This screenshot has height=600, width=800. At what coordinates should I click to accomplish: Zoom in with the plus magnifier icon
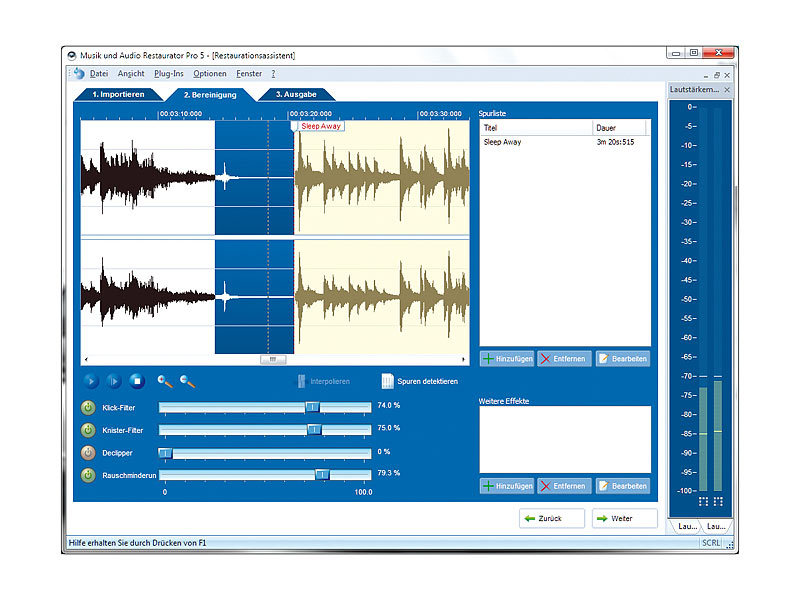165,381
